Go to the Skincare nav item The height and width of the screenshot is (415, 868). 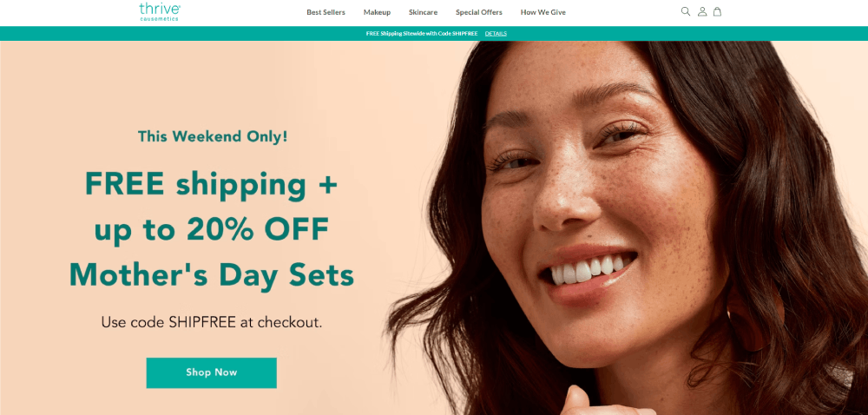pyautogui.click(x=423, y=12)
